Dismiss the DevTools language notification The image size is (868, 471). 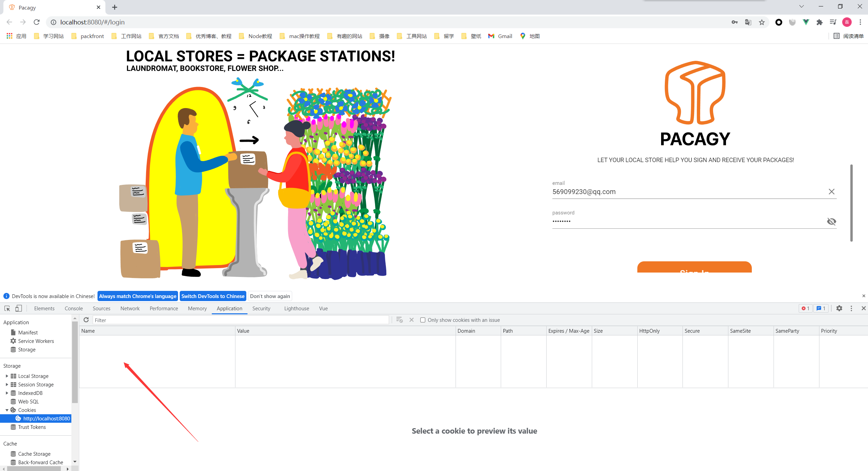[864, 296]
